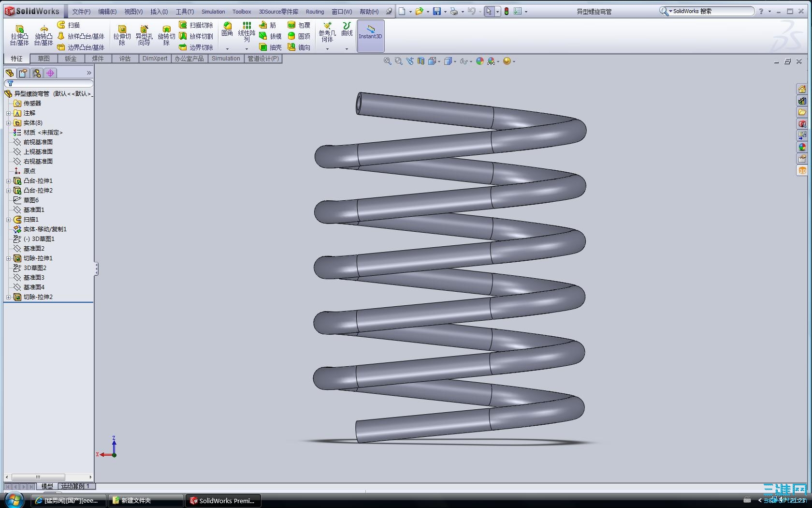Switch to the 管道设计(P) tab
The height and width of the screenshot is (508, 812).
point(263,59)
